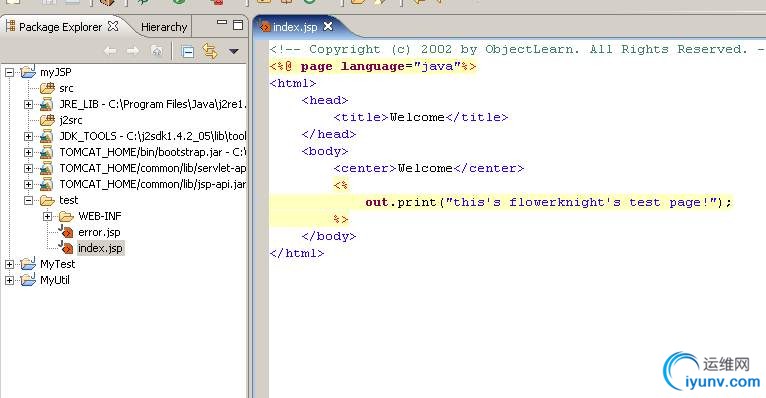
Task: Expand the TOMCAT_HOME/common/lib/servlet-api node
Action: pyautogui.click(x=28, y=168)
